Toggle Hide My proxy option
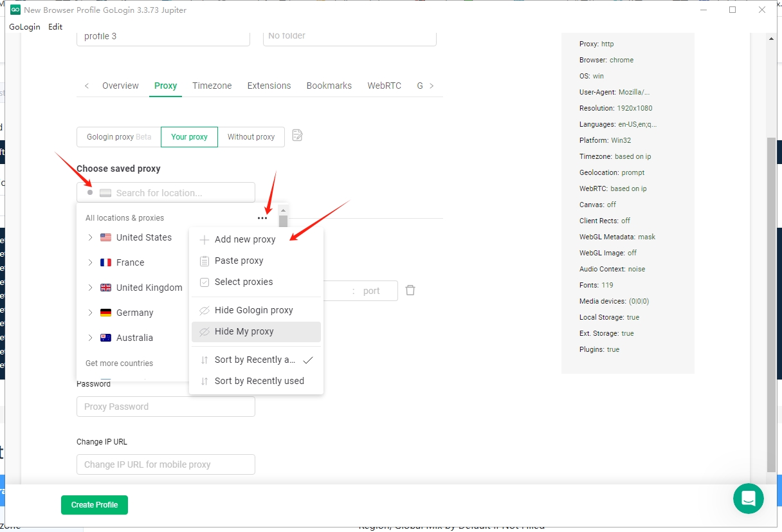The width and height of the screenshot is (782, 532). [x=244, y=331]
